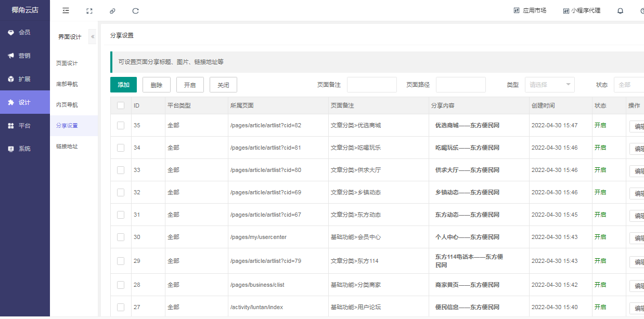
Task: Click the green 添加 button
Action: [123, 85]
